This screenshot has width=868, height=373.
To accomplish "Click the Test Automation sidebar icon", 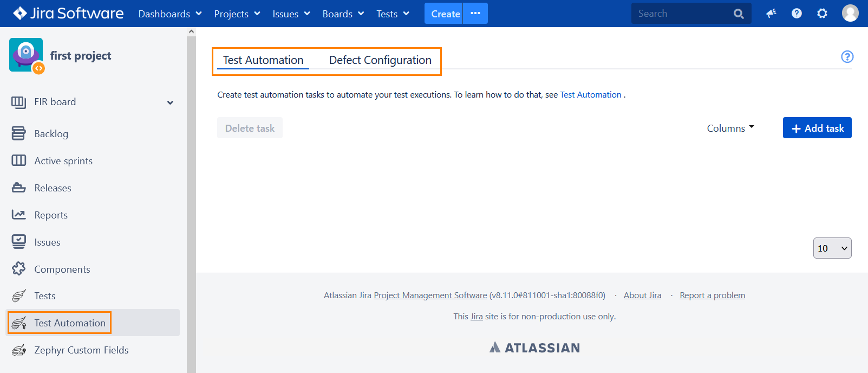I will 18,323.
